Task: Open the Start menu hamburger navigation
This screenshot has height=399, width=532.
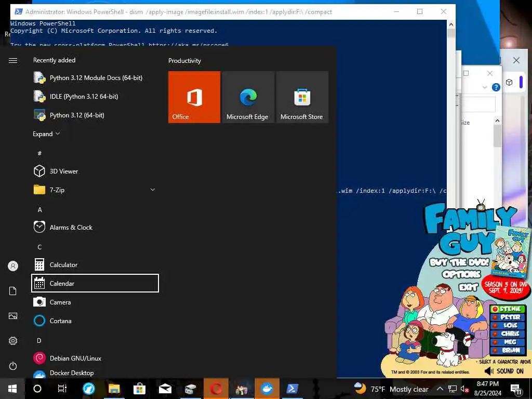Action: (13, 60)
